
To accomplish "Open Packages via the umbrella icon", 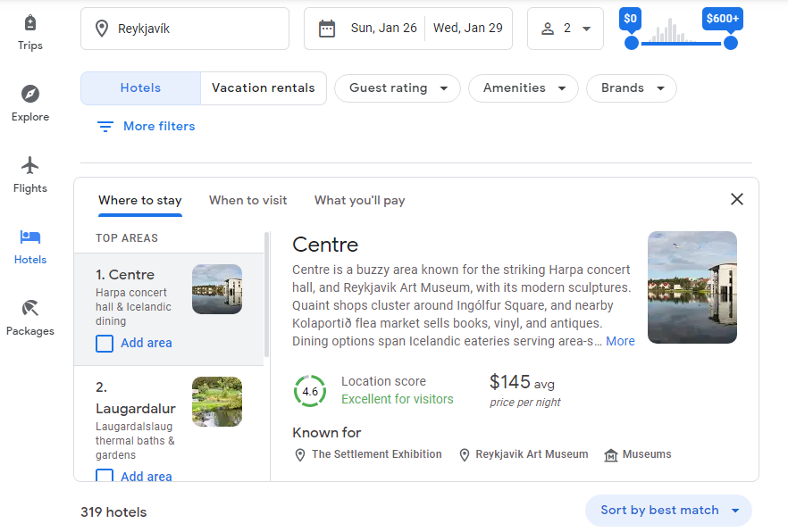I will click(x=30, y=308).
